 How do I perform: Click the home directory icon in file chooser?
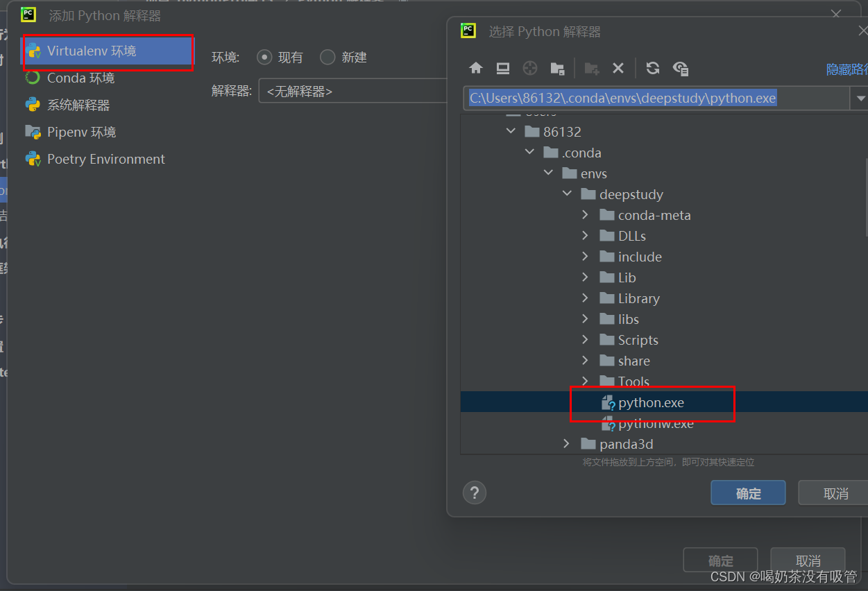475,68
